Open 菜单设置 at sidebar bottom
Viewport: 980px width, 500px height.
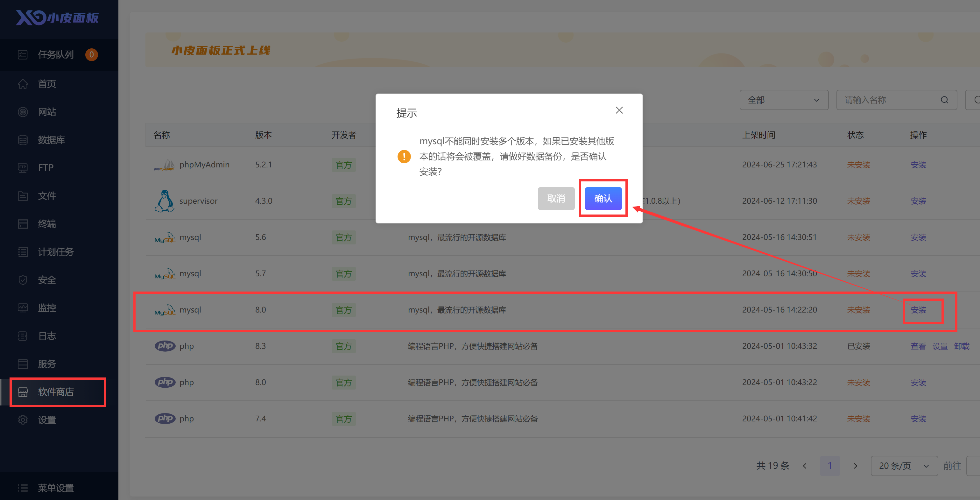click(x=59, y=488)
